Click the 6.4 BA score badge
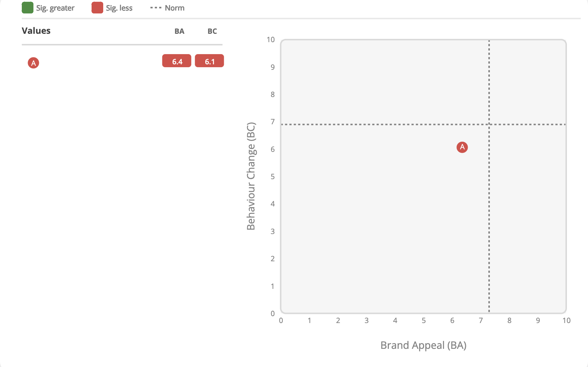This screenshot has height=367, width=588. pyautogui.click(x=177, y=61)
